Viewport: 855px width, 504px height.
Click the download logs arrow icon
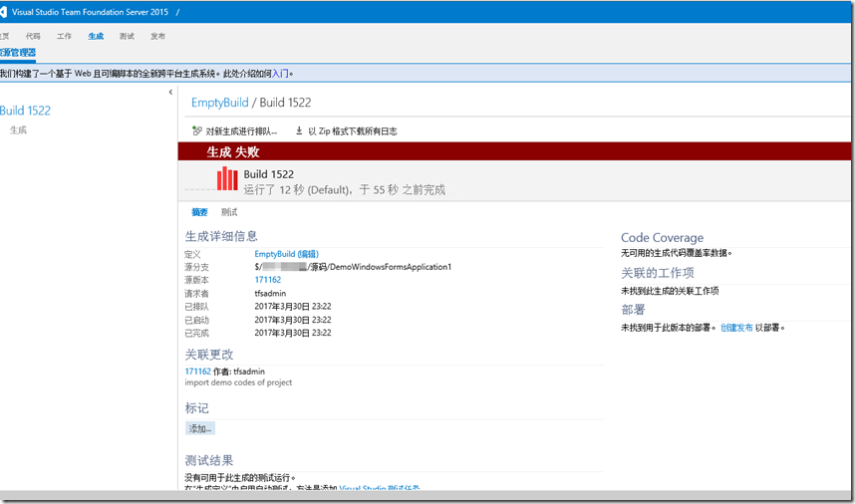(299, 130)
